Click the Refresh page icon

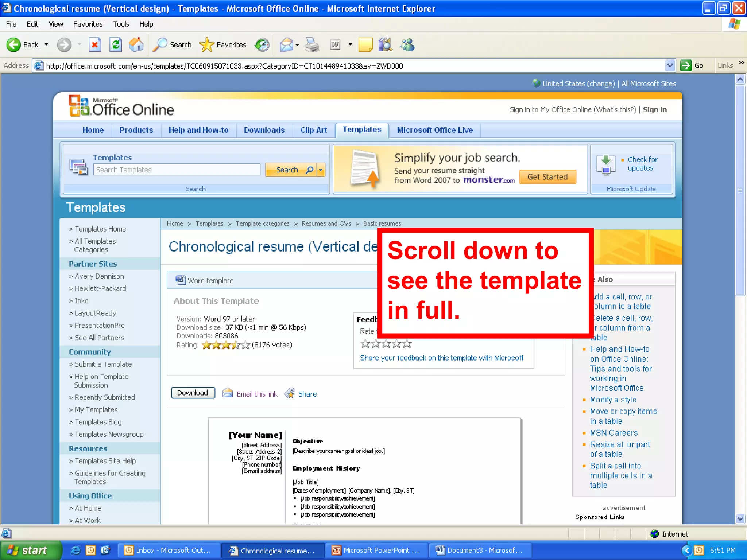(x=116, y=45)
